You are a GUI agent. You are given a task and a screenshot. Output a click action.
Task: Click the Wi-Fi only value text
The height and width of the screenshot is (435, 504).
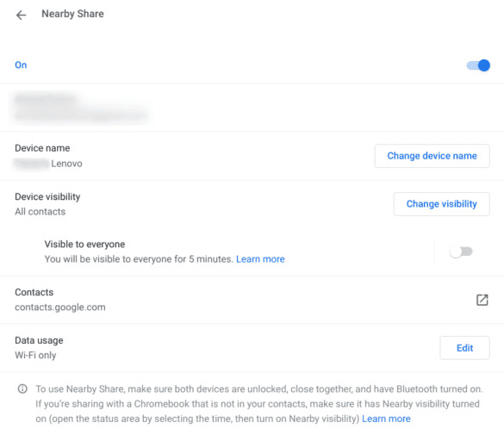pyautogui.click(x=35, y=356)
